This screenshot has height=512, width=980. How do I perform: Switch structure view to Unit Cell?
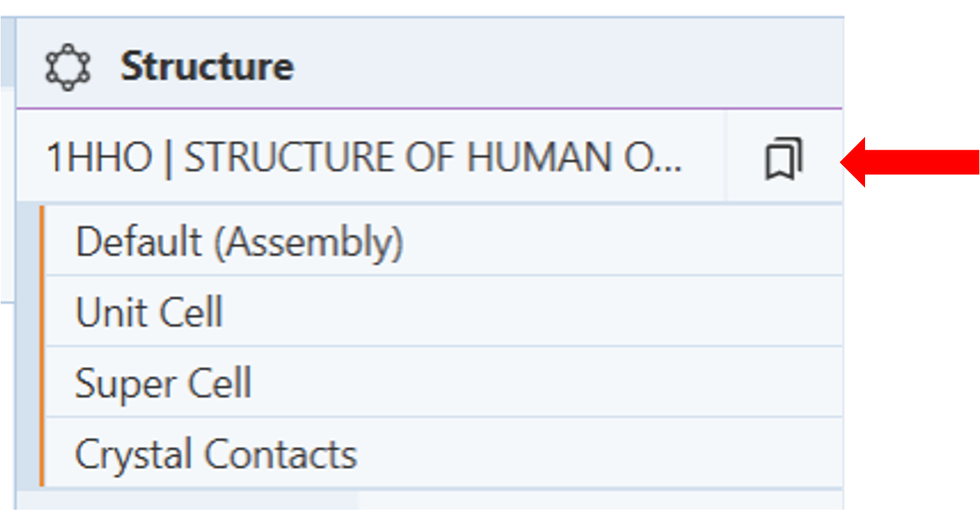pos(149,312)
